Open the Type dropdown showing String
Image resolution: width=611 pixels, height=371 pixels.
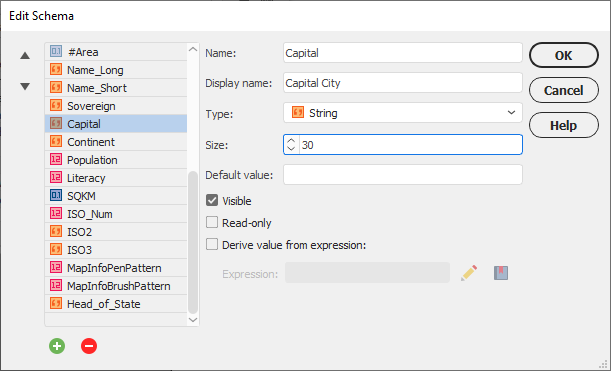[403, 113]
